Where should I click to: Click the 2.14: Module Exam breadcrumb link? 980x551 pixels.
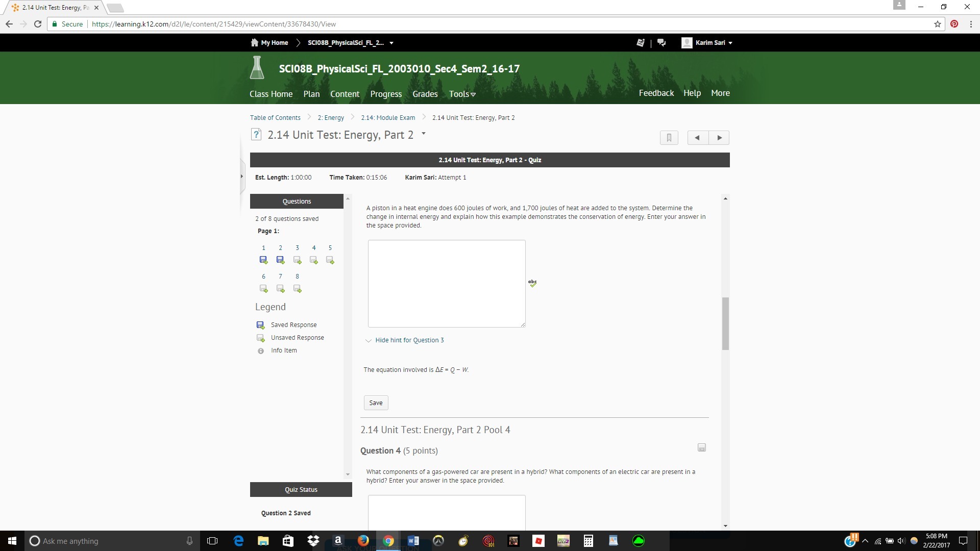click(x=388, y=118)
